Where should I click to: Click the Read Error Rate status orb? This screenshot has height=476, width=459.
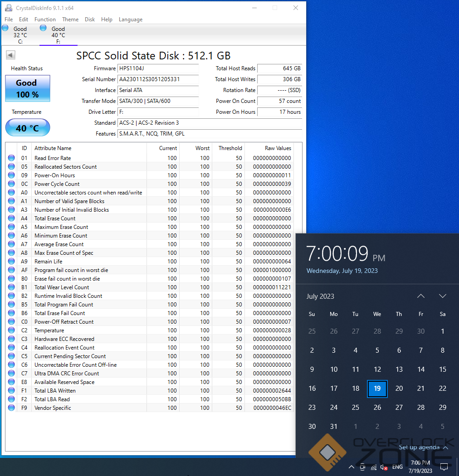(x=11, y=158)
